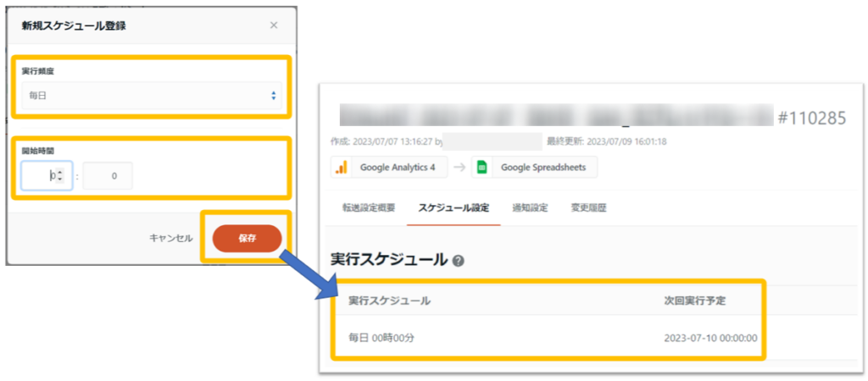Screen dimensions: 868x381
Task: Click the arrow between source and destination
Action: coord(458,167)
